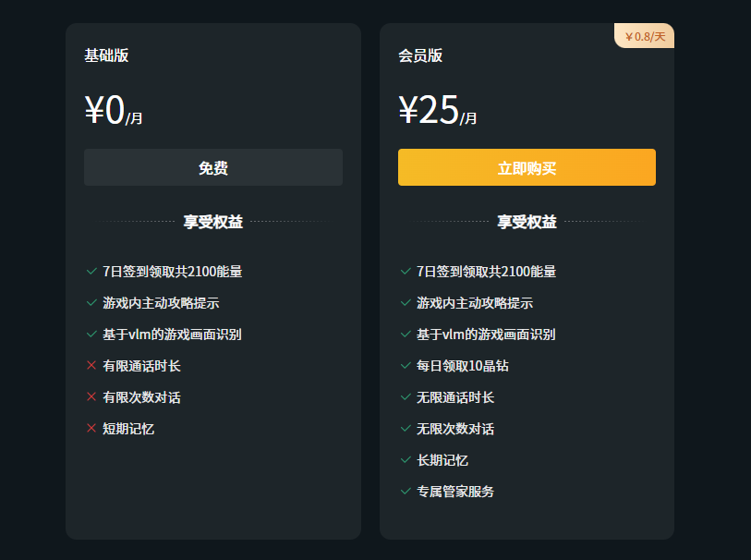
Task: Click the 立即购买 purchase button
Action: [527, 167]
